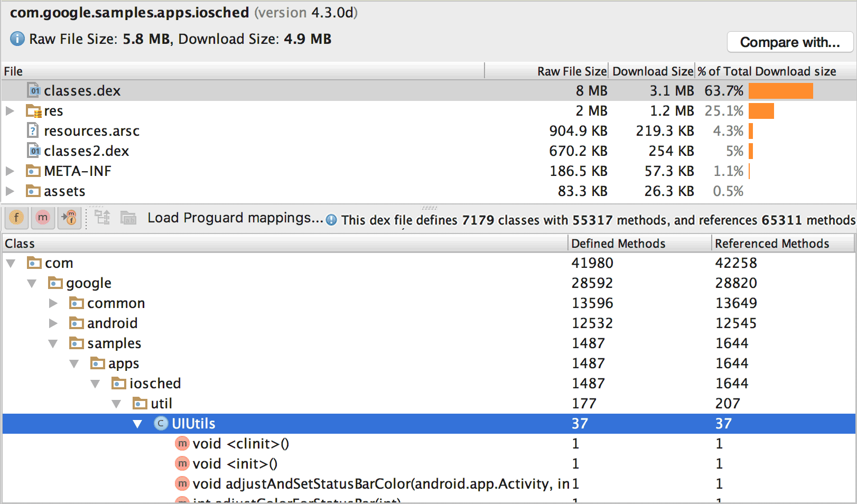Click the info icon next to Raw File Size
Viewport: 857px width, 504px height.
(16, 39)
